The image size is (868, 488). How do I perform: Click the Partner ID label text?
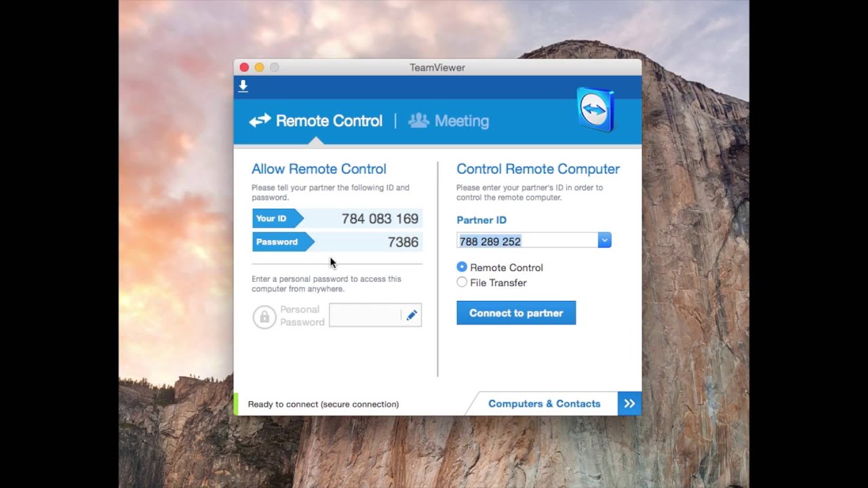[x=481, y=220]
